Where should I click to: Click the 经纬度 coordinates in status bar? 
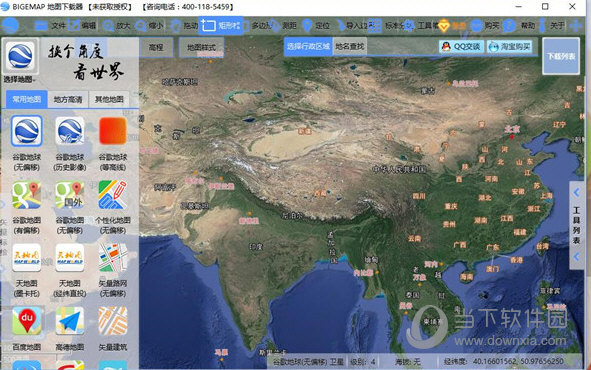(x=504, y=362)
